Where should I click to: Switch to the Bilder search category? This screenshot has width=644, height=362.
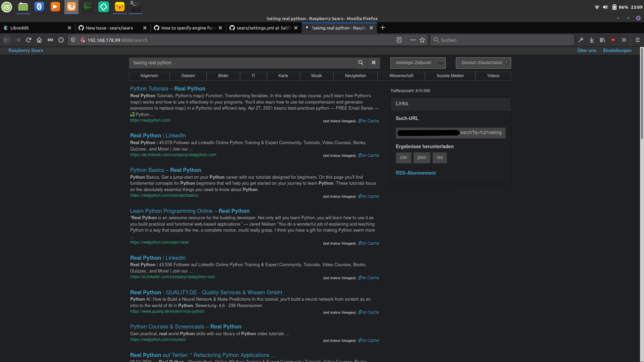[223, 76]
